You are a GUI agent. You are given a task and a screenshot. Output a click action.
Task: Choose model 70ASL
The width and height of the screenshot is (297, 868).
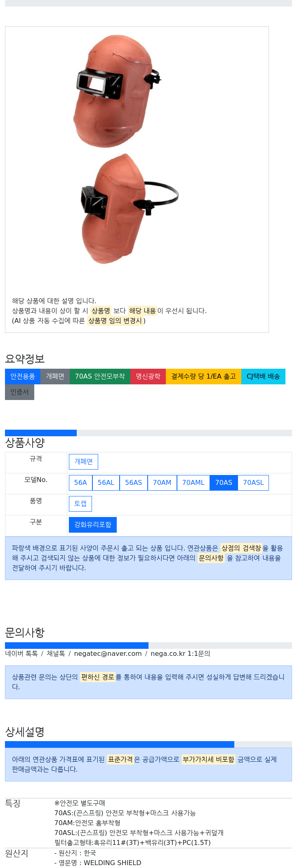pos(253,483)
